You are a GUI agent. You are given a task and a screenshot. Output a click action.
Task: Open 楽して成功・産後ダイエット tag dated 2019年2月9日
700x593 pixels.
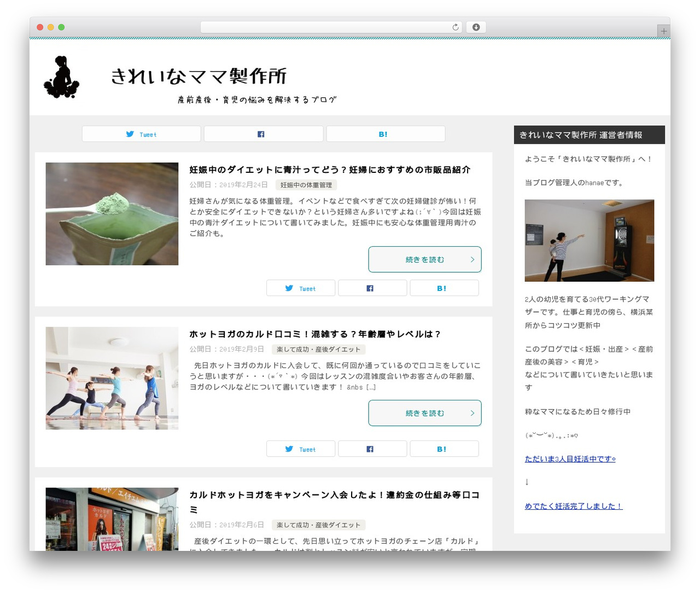[319, 349]
